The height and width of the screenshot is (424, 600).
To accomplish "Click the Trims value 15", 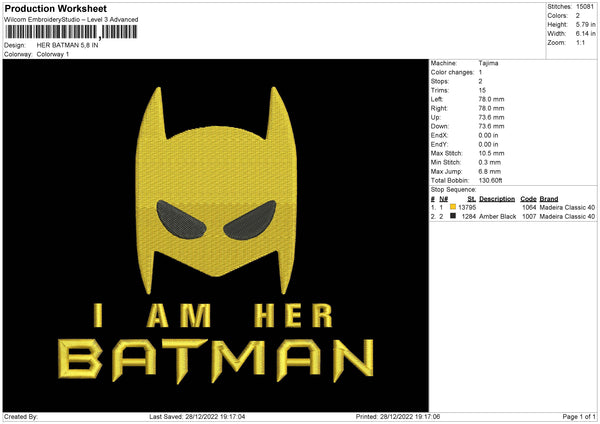I will (x=482, y=90).
